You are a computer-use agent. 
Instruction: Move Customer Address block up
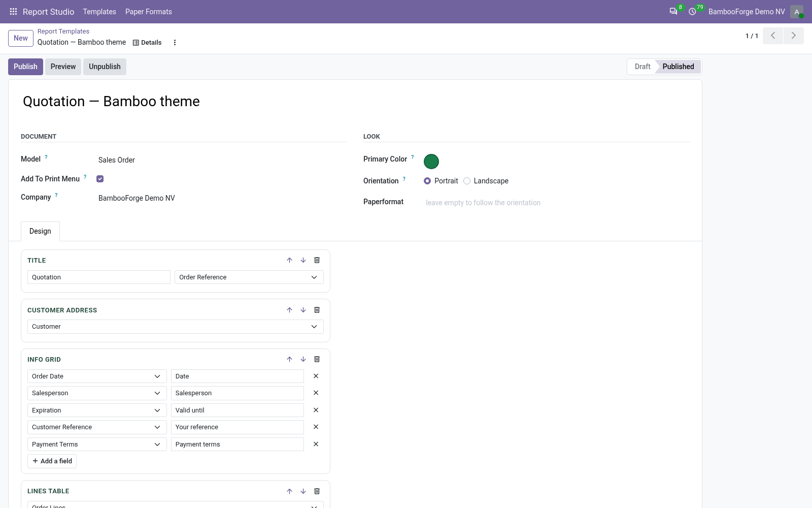(x=289, y=310)
